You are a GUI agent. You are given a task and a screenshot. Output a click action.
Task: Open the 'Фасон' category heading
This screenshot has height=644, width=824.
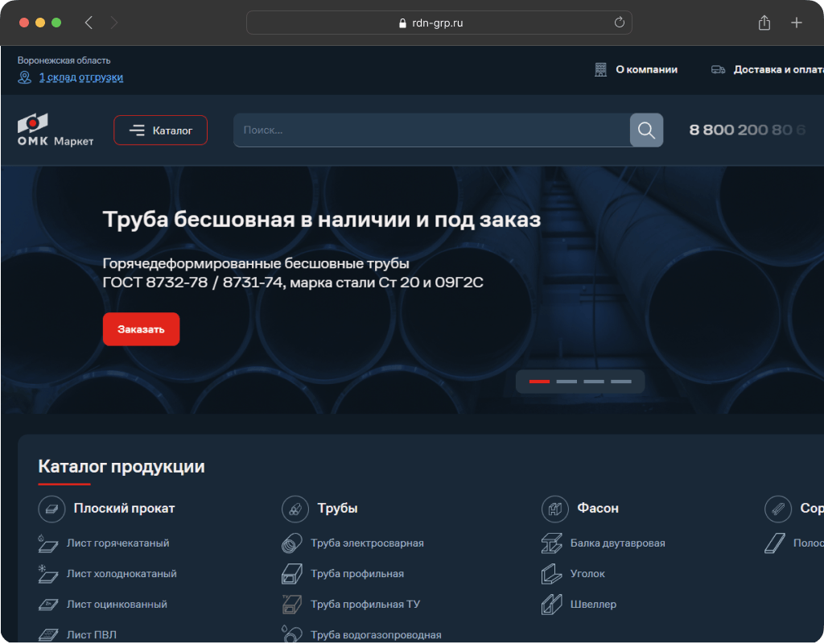[x=598, y=509]
